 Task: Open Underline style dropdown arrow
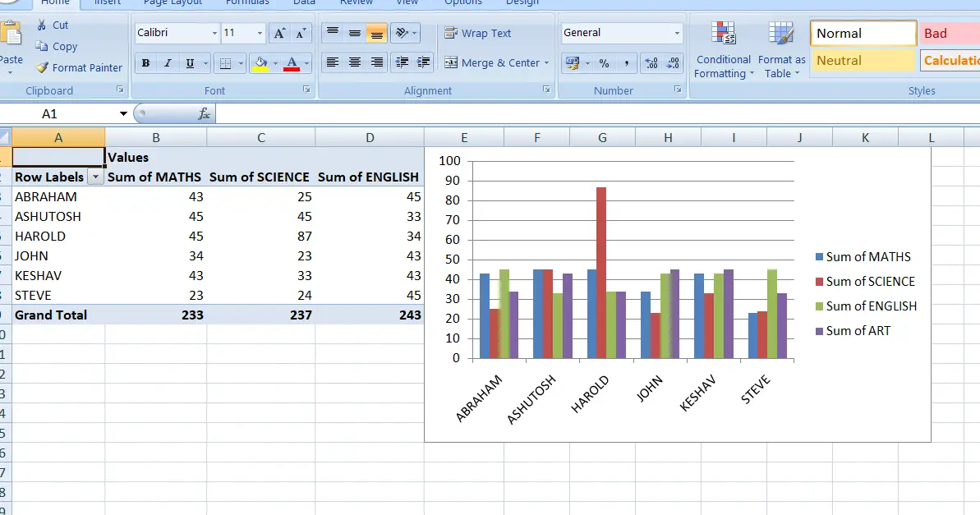tap(205, 63)
